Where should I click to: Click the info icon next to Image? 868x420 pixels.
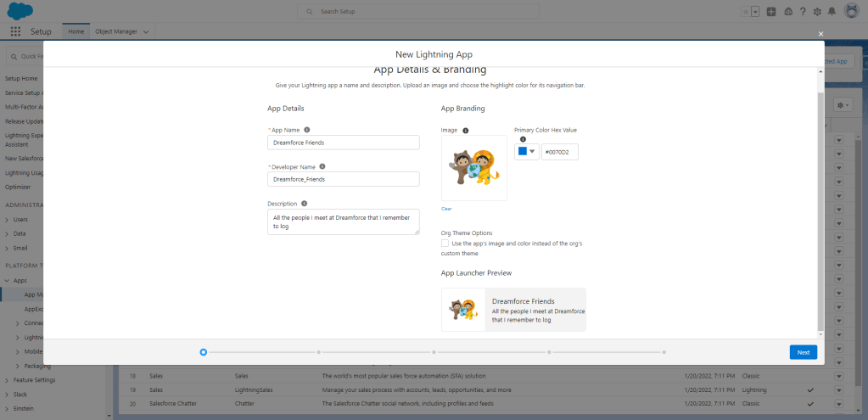(465, 131)
